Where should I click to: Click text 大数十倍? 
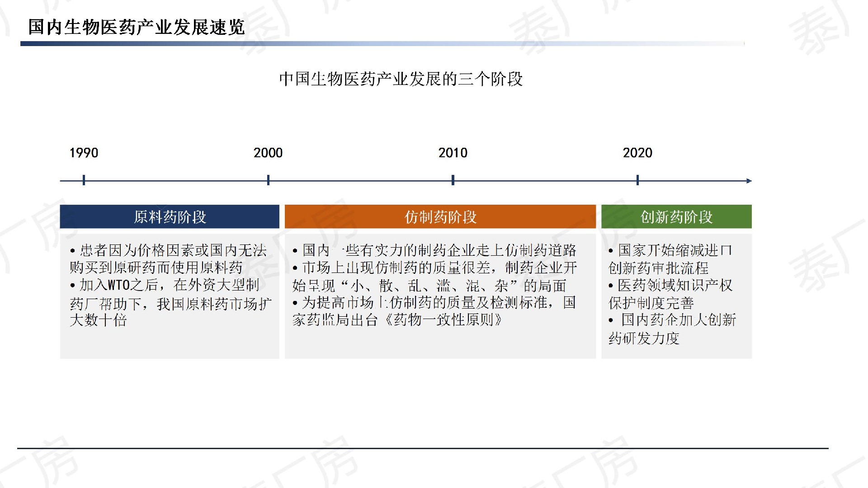(99, 320)
